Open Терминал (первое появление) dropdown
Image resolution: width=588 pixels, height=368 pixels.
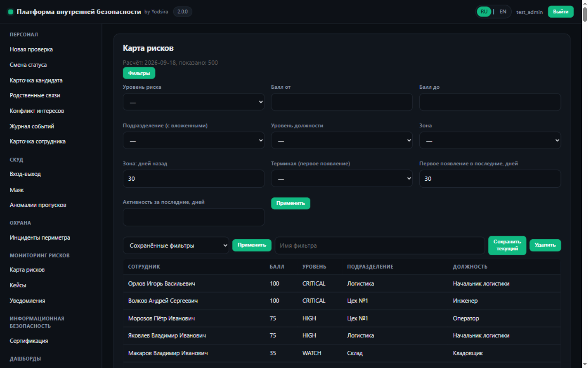pos(342,179)
